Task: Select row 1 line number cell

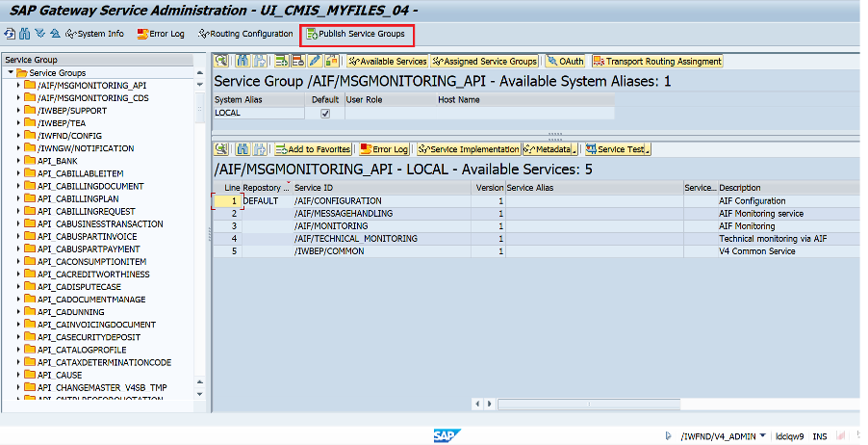Action: (x=227, y=201)
